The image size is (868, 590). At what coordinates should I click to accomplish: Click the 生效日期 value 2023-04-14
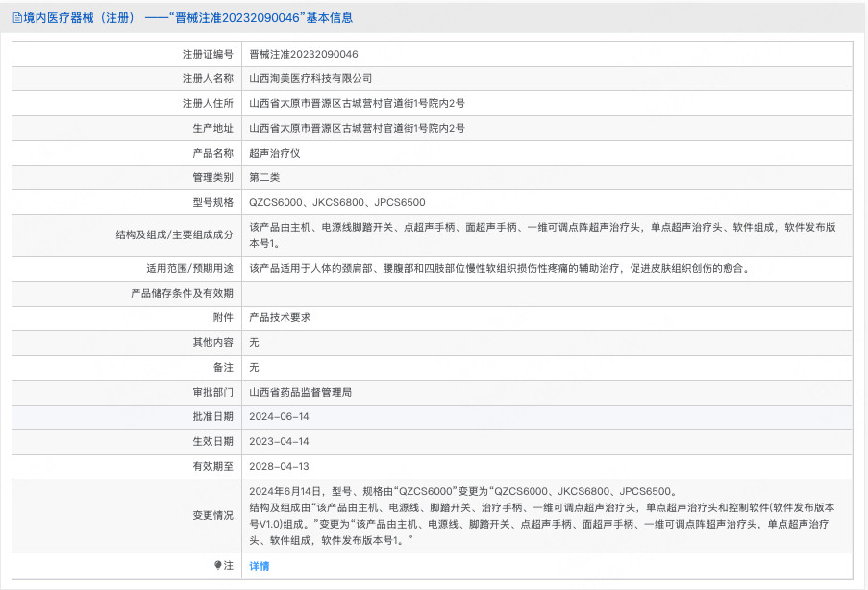[x=279, y=442]
